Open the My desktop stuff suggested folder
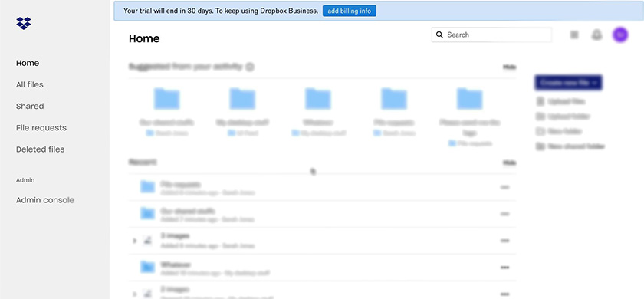Screen dimensions: 644x299 click(x=242, y=99)
